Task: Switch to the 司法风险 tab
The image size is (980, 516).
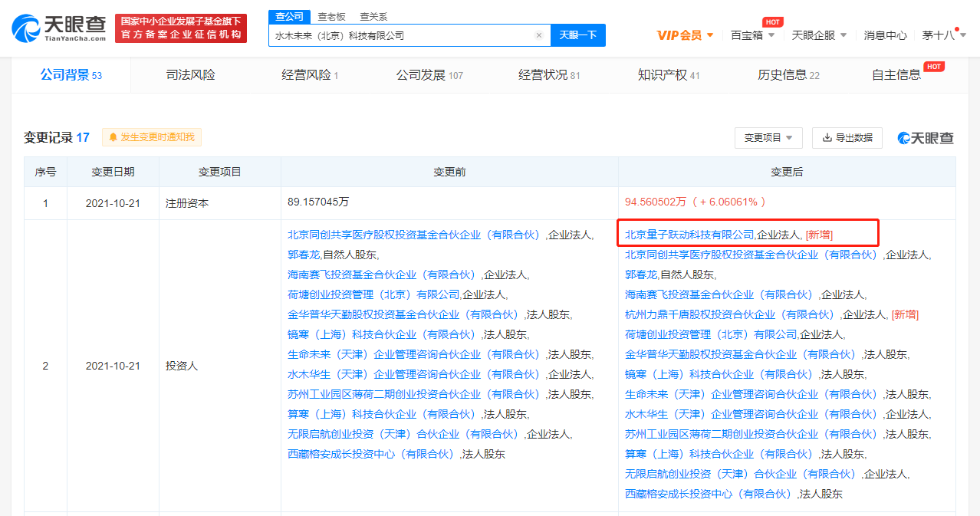Action: (x=191, y=75)
